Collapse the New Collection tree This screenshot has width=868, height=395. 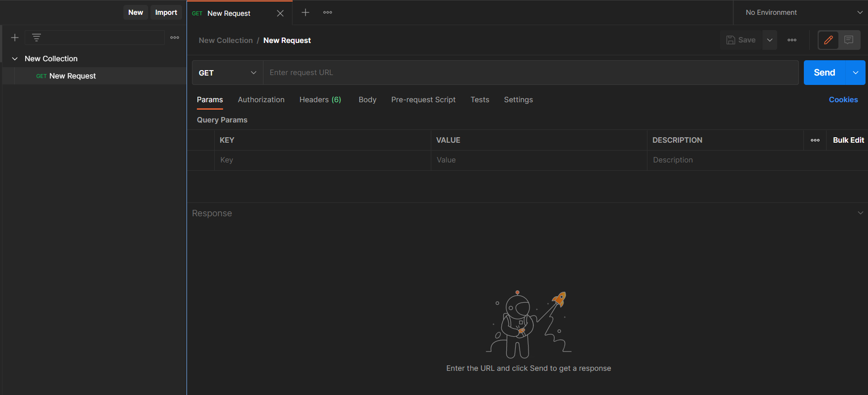pyautogui.click(x=15, y=59)
